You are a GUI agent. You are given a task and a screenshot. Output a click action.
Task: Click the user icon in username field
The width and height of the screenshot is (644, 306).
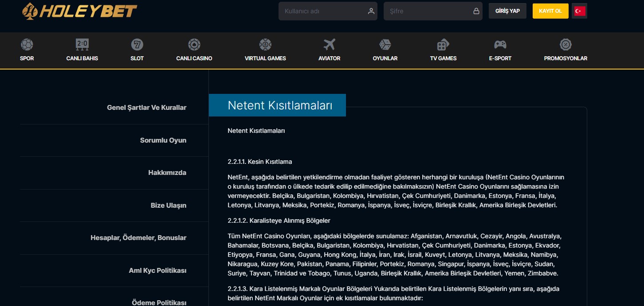pos(371,11)
